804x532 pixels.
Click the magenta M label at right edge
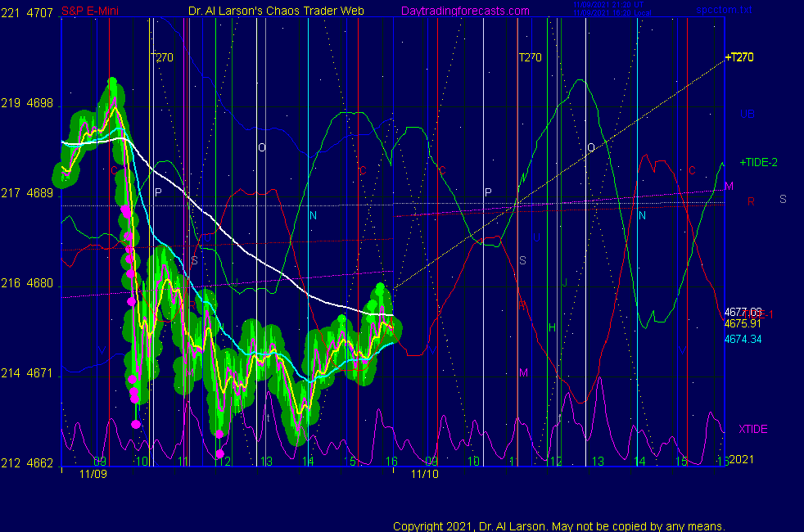[729, 187]
